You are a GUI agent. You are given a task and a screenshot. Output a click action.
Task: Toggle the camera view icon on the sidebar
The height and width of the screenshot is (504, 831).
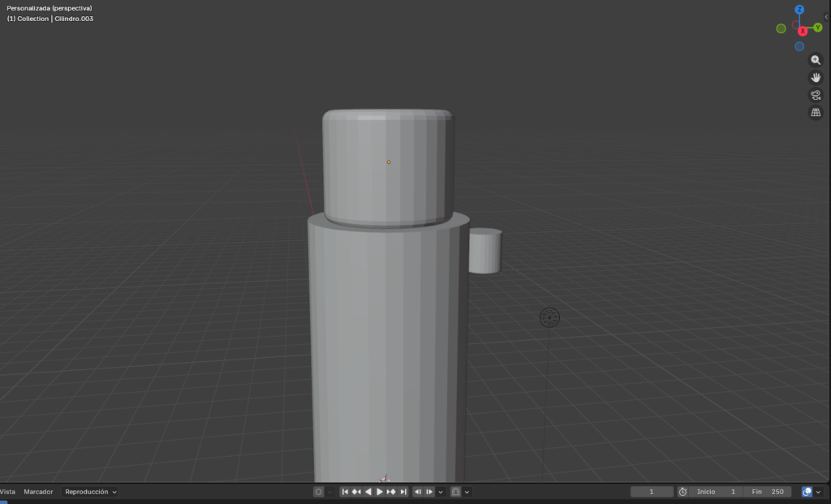coord(816,94)
